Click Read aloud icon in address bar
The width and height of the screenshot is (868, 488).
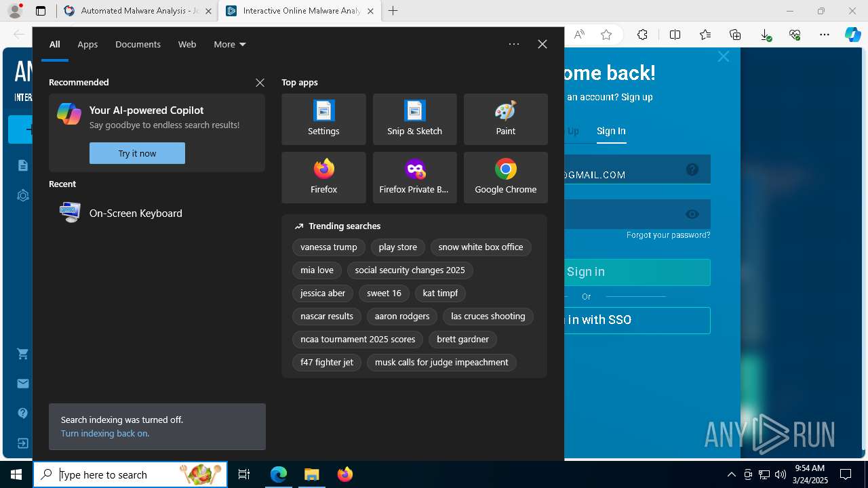[579, 35]
